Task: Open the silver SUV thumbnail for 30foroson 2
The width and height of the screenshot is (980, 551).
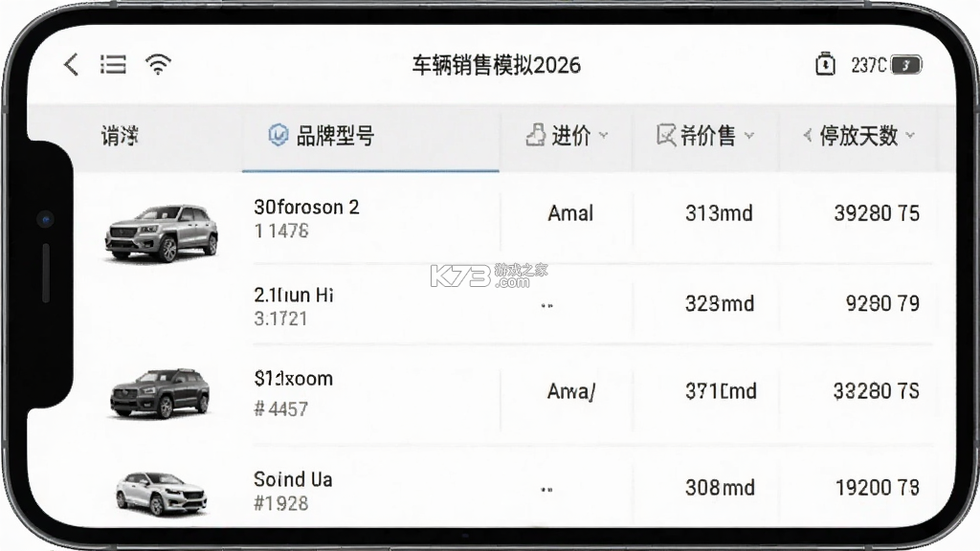Action: pos(161,233)
